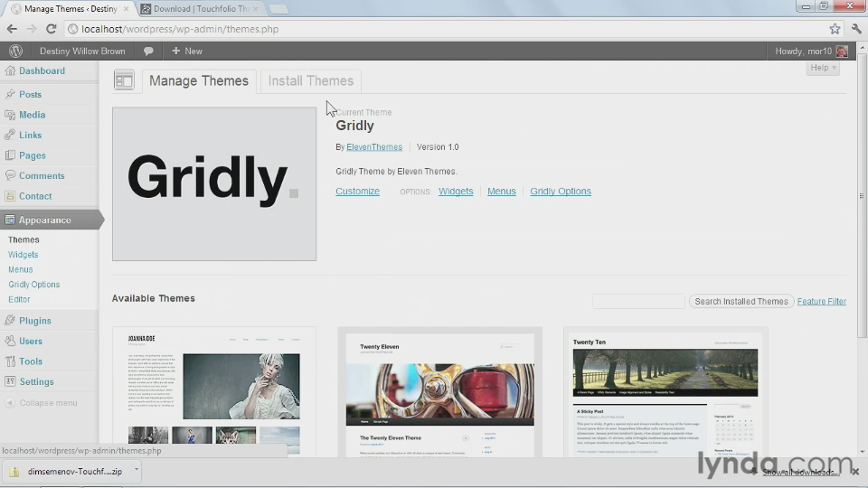868x488 pixels.
Task: Switch to the Download Touchfolio browser tab
Action: point(199,9)
